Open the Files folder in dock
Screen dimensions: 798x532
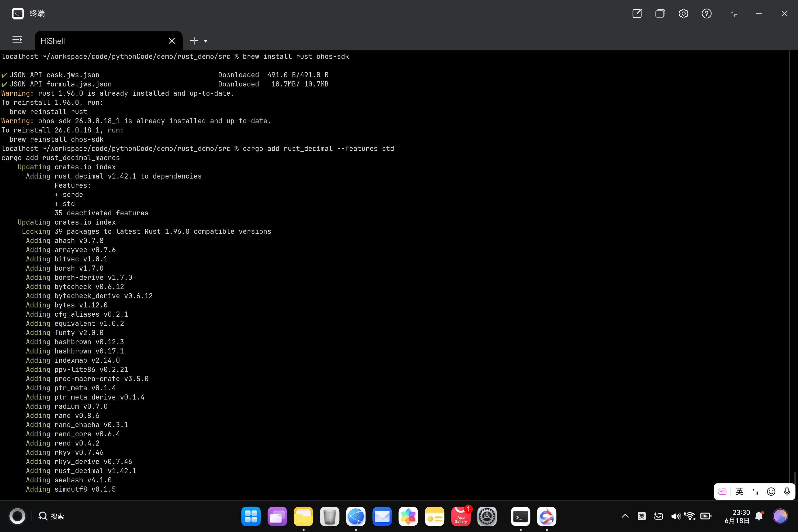click(x=303, y=516)
